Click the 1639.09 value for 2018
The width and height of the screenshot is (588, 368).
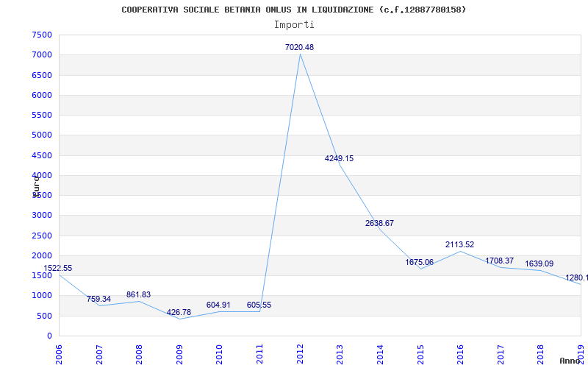pyautogui.click(x=539, y=263)
